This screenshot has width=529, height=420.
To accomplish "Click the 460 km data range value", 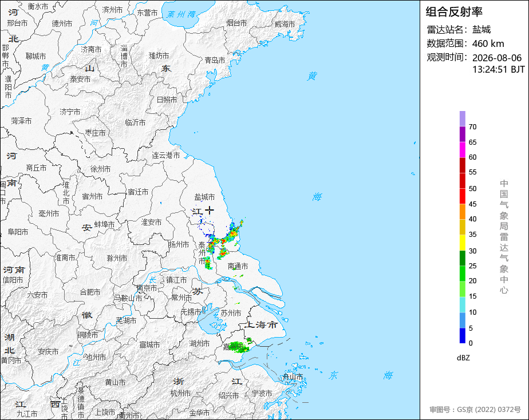I will 488,43.
